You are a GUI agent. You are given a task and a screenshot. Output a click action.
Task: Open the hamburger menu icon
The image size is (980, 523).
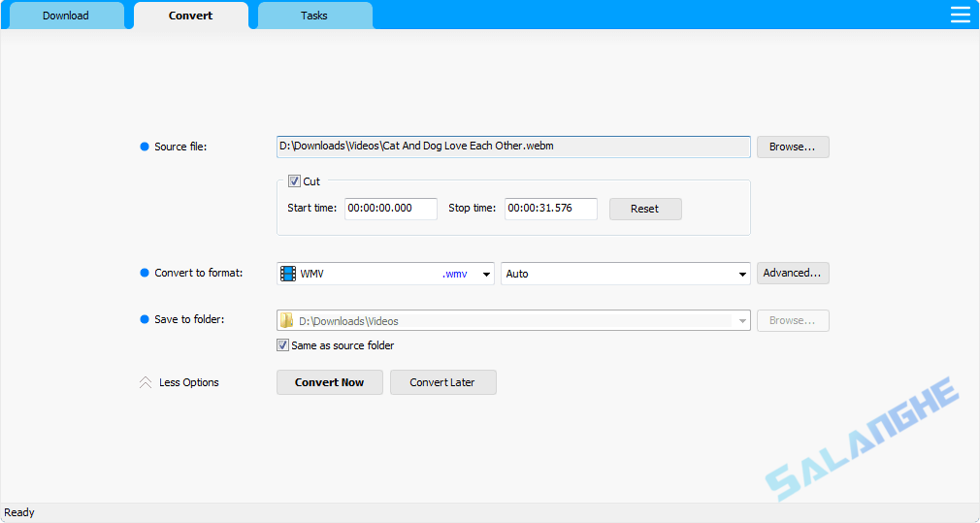coord(960,15)
